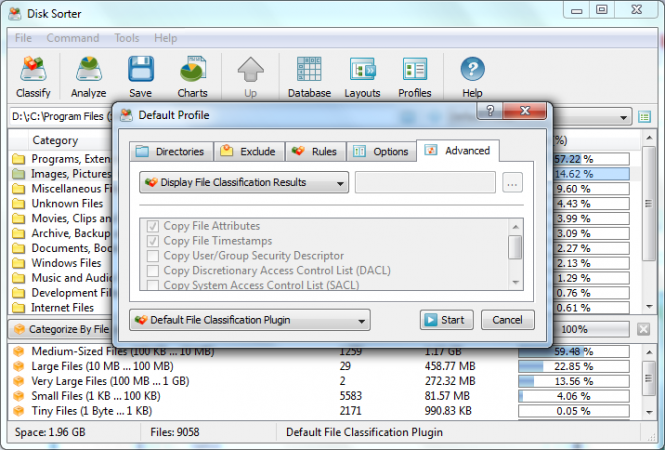Click Files: 9058 in the status bar
Viewport: 665px width, 450px height.
(x=175, y=432)
